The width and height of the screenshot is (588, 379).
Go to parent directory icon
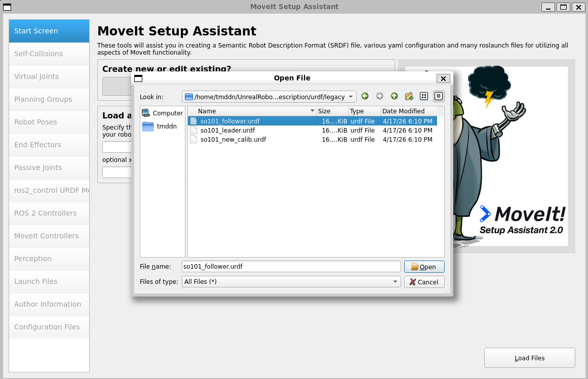pyautogui.click(x=394, y=96)
